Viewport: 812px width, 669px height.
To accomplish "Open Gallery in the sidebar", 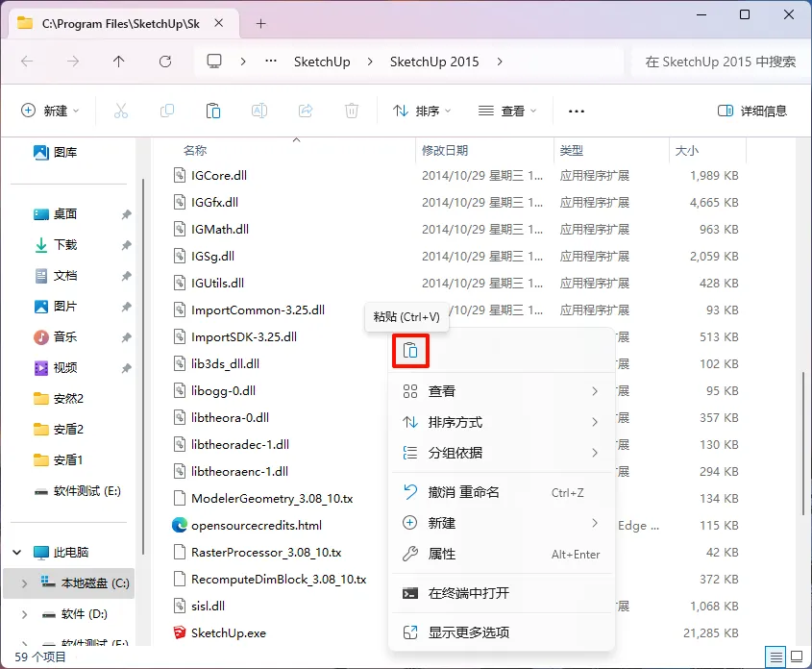I will tap(55, 152).
